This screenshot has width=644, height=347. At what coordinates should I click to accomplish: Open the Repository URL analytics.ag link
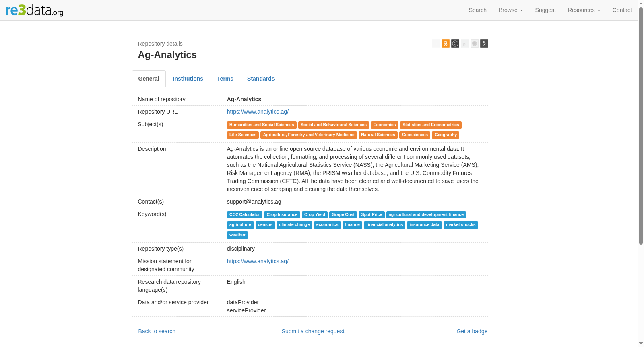(x=258, y=112)
